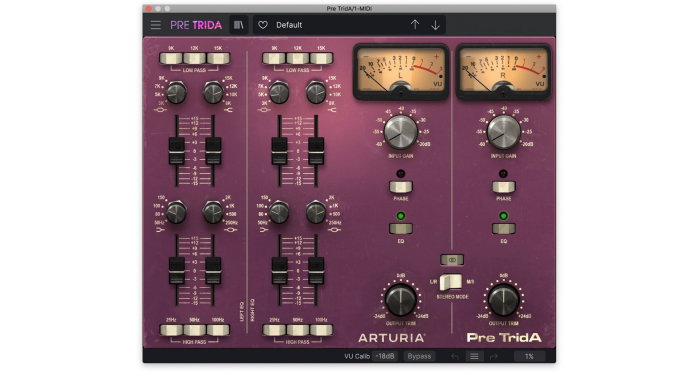The image size is (700, 372).
Task: Enable Left EQ 15K low pass button
Action: (218, 58)
